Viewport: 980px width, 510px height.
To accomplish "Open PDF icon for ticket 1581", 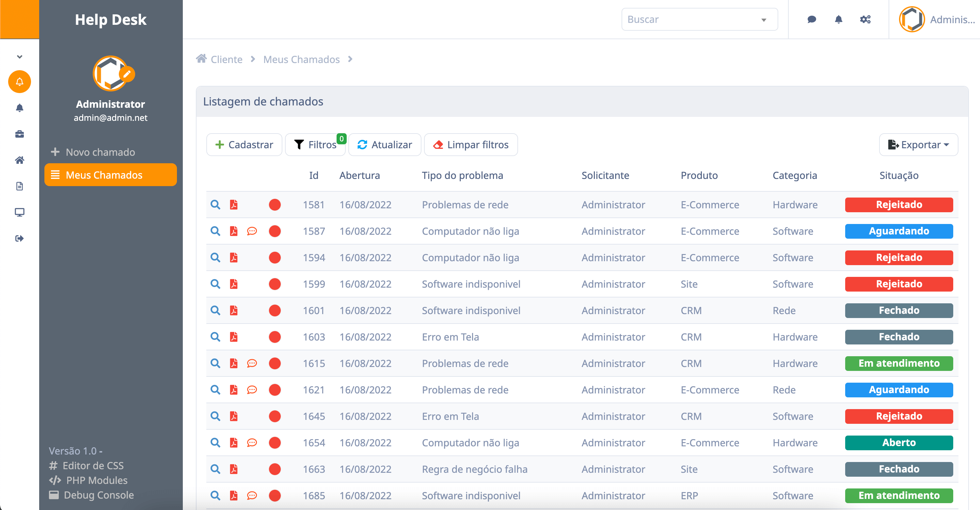I will pos(234,205).
